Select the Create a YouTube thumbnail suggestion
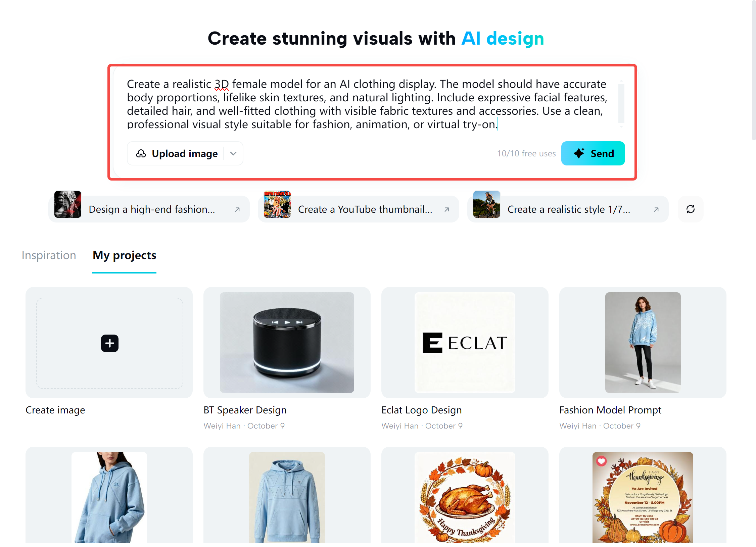 (365, 209)
